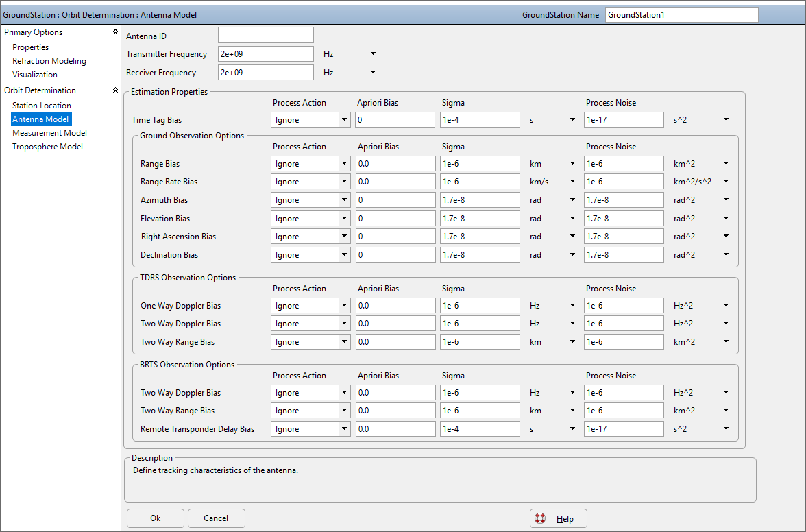The image size is (806, 532).
Task: Edit Right Ascension Bias Apriori Bias field
Action: click(x=395, y=237)
